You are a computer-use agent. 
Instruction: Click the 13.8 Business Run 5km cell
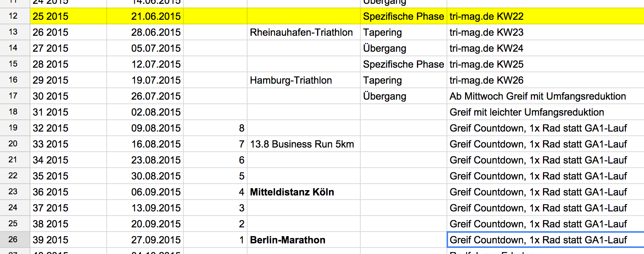[x=302, y=144]
